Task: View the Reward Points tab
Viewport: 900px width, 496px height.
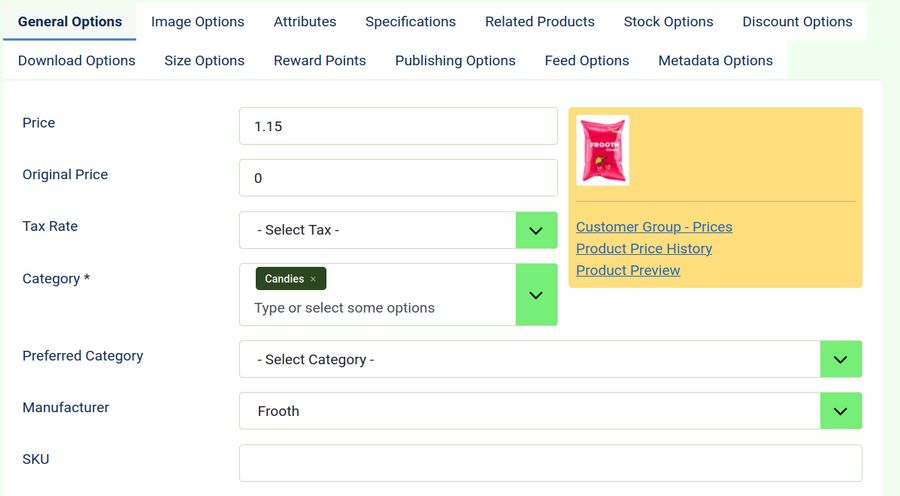Action: pos(319,60)
